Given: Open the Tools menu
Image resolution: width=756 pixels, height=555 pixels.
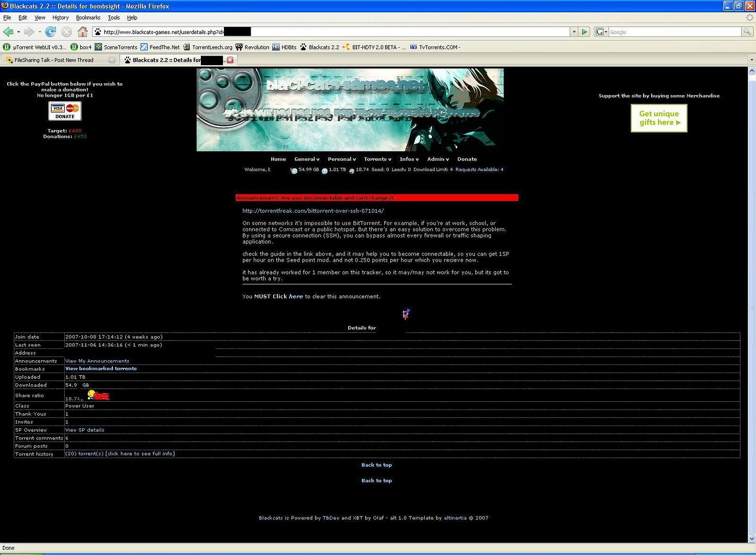Looking at the screenshot, I should 114,17.
